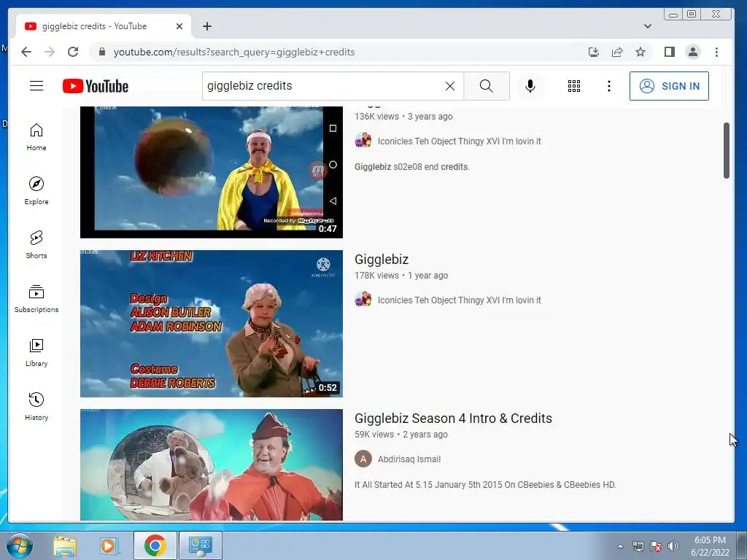
Task: Click the January 5th 2015 CBeebies description
Action: 485,485
